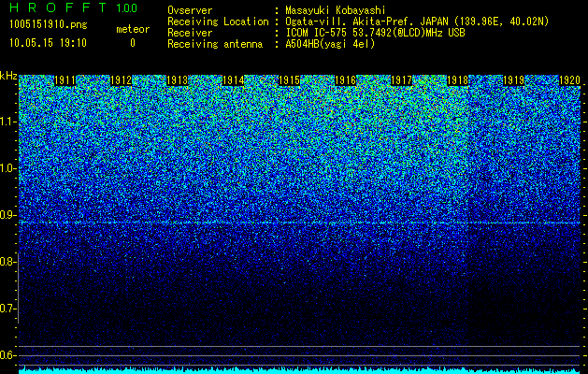Click the 1914 time marker
The image size is (588, 374).
(234, 80)
